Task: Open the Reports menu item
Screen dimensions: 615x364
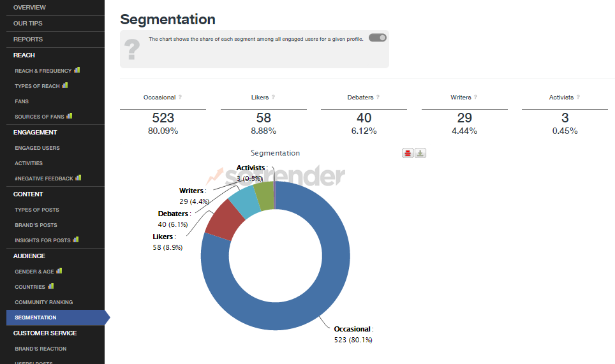Action: tap(28, 40)
